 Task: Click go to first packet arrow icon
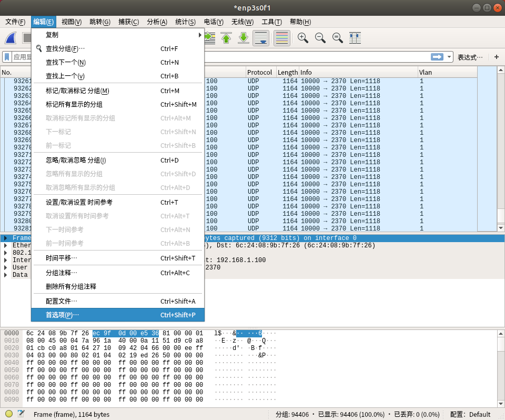(x=226, y=38)
